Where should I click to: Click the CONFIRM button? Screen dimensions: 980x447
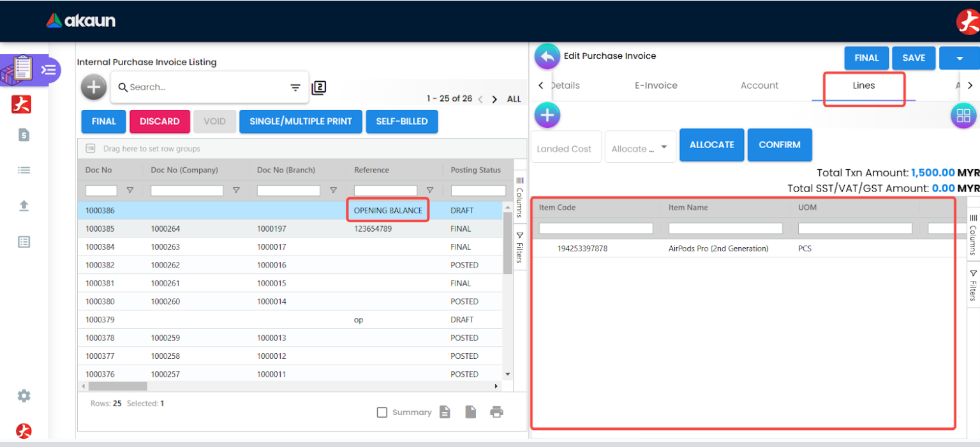(x=779, y=145)
